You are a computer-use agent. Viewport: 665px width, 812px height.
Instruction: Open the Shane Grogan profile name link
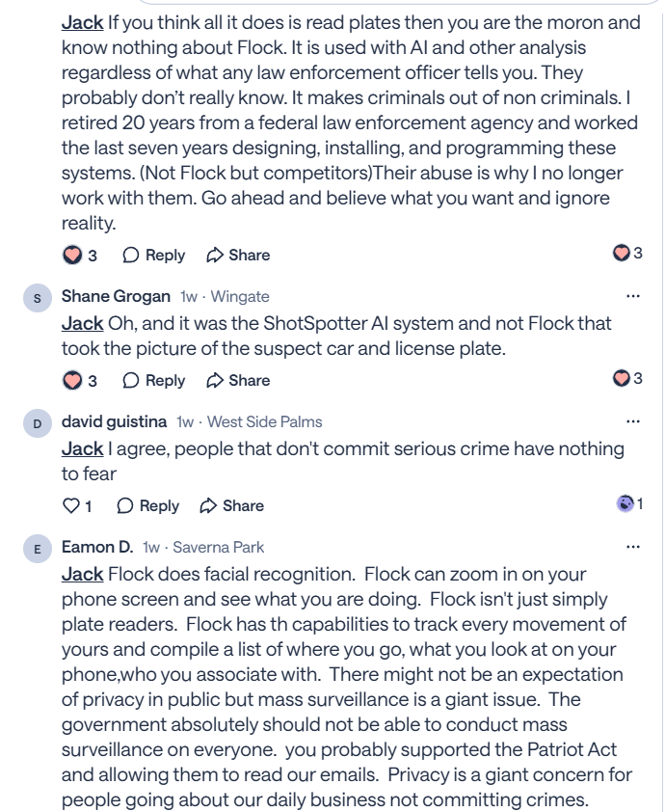pos(116,296)
